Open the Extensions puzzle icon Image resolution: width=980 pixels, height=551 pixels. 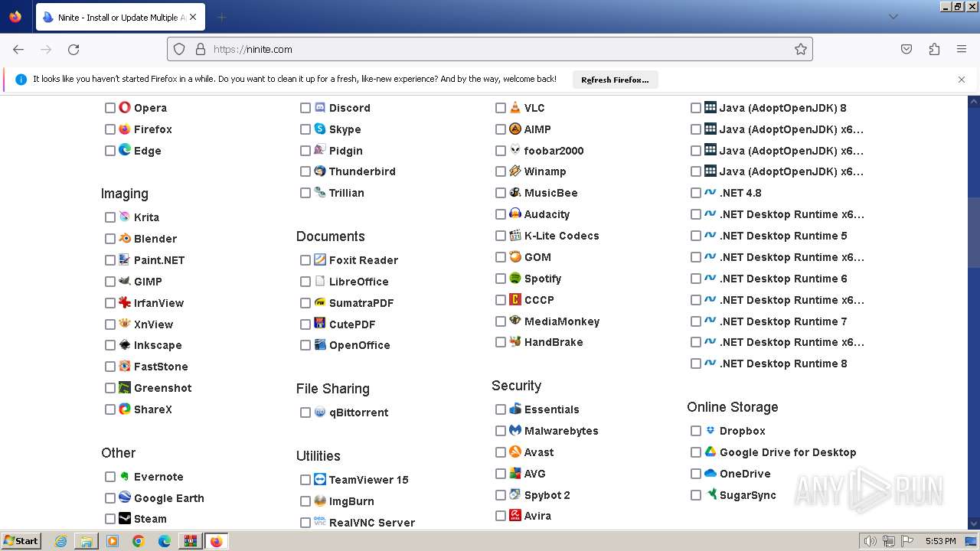pos(934,49)
